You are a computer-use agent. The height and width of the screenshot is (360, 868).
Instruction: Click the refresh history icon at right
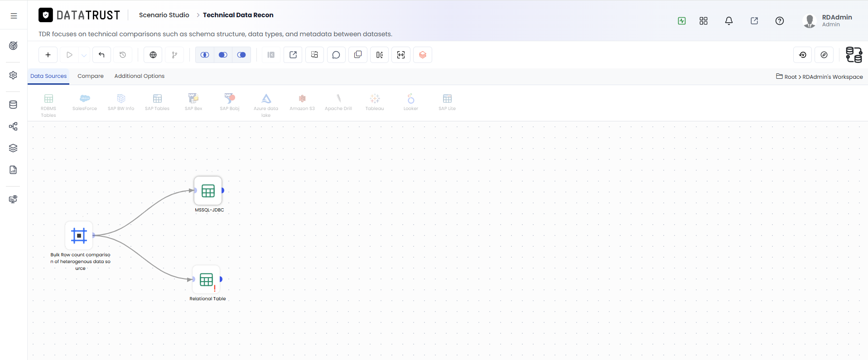point(803,55)
